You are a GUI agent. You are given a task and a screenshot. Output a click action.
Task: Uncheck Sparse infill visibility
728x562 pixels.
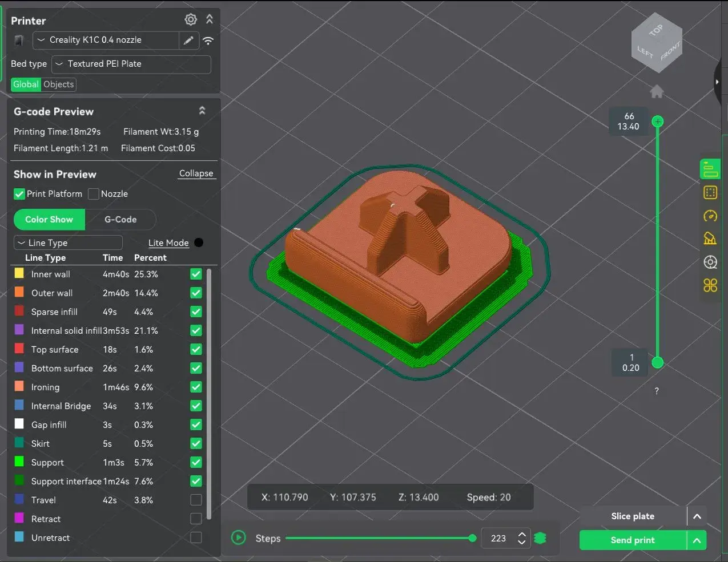tap(196, 312)
